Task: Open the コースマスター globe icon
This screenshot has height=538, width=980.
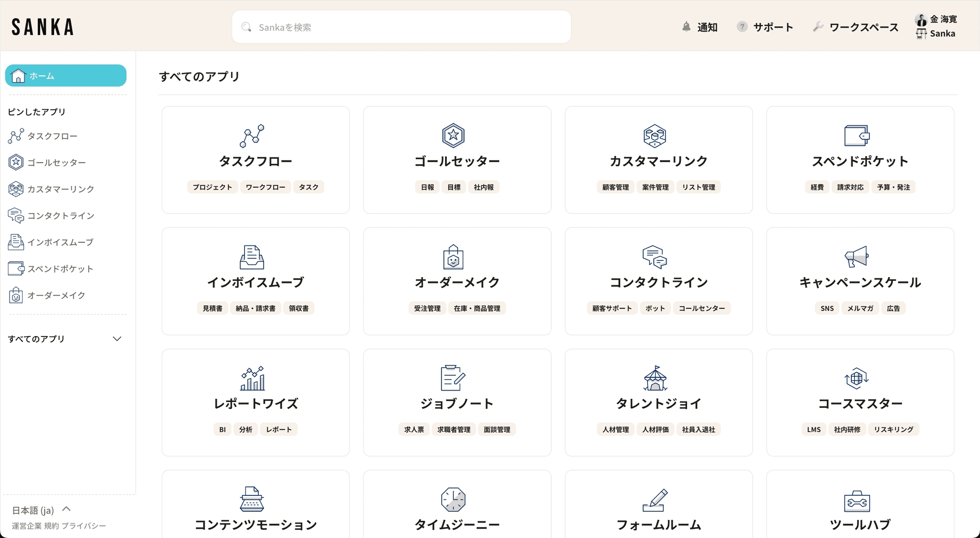Action: click(857, 378)
